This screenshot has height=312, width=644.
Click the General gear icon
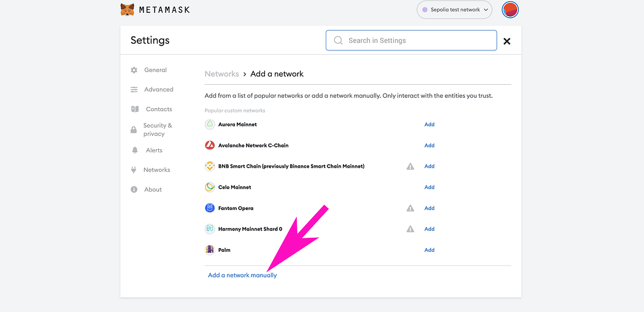[134, 70]
